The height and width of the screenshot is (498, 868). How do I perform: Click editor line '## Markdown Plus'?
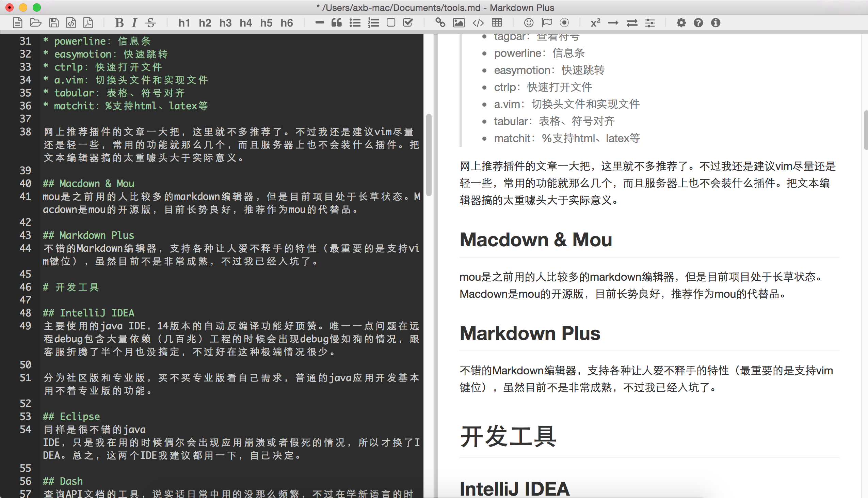point(89,235)
